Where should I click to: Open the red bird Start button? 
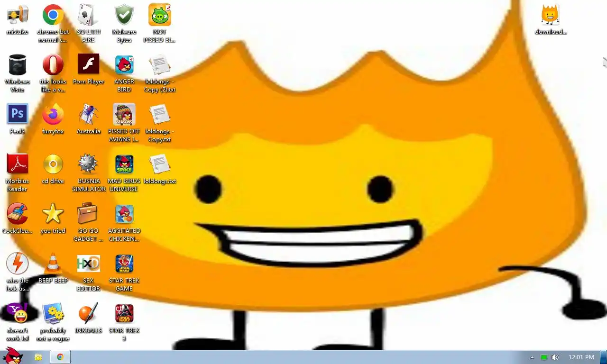pyautogui.click(x=13, y=356)
